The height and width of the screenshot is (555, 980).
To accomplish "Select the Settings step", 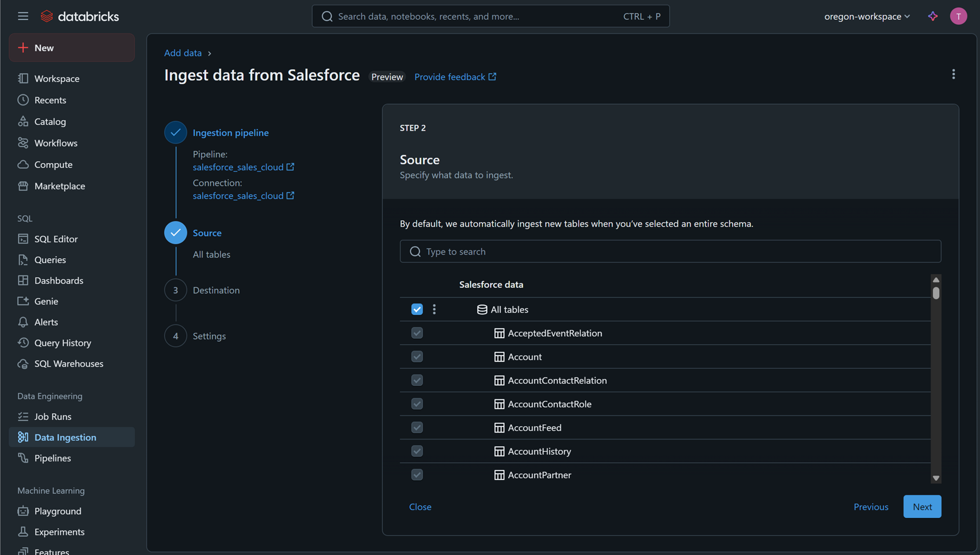I will coord(209,336).
